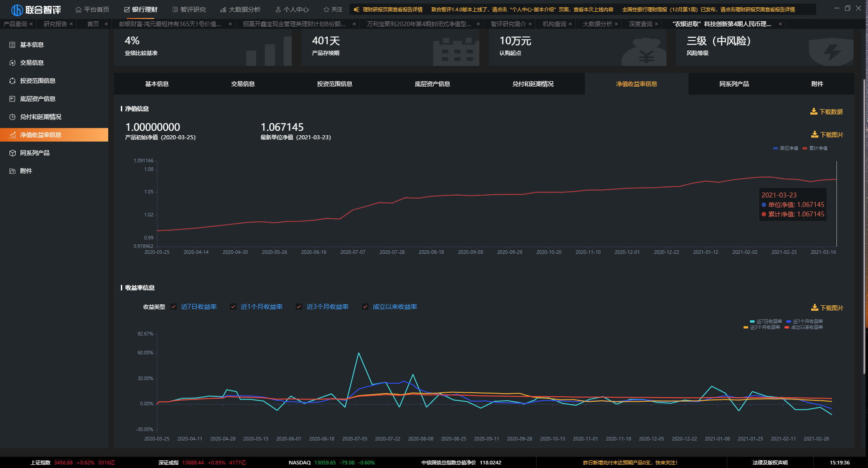Download the net value chart image
Screen dimensions: 868x468
pos(827,134)
